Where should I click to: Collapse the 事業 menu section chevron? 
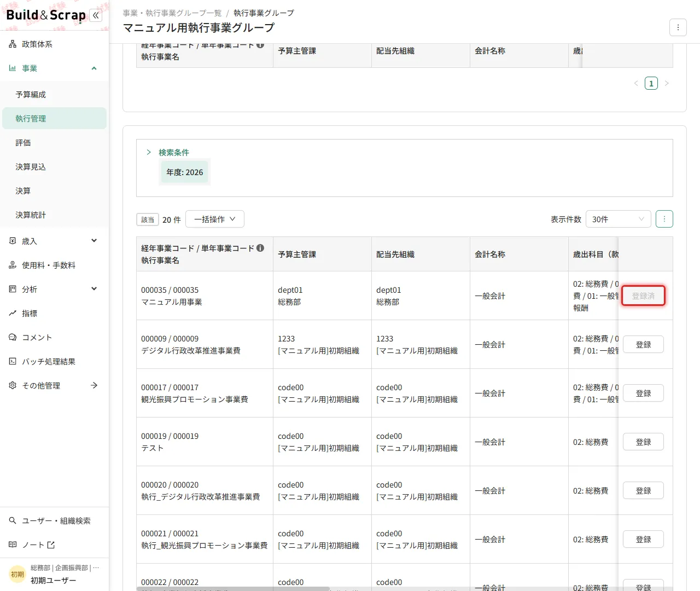94,68
